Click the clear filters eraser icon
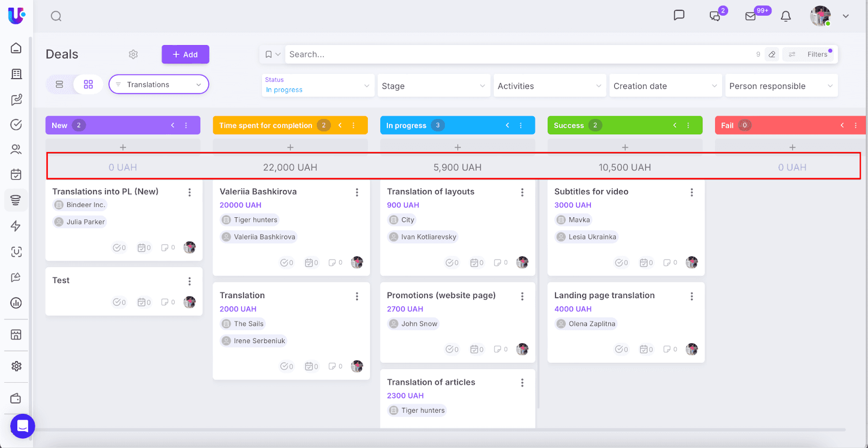This screenshot has height=448, width=868. (x=772, y=54)
